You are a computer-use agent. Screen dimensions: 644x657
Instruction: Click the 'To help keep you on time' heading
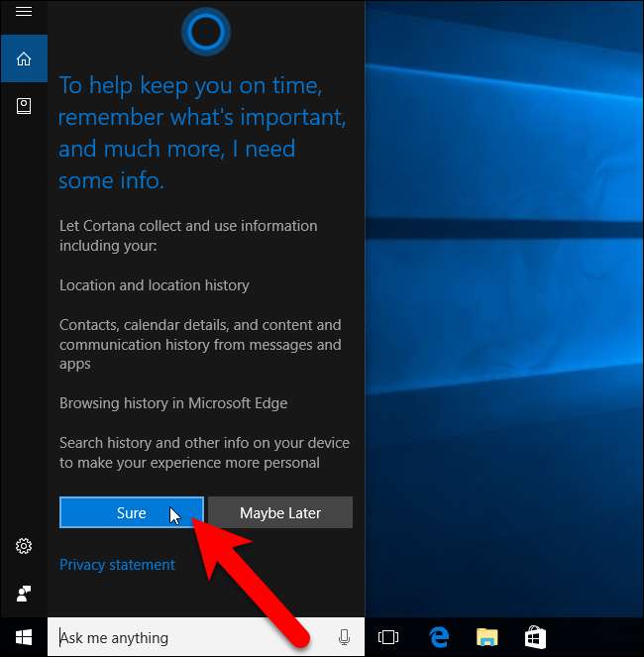click(x=202, y=133)
